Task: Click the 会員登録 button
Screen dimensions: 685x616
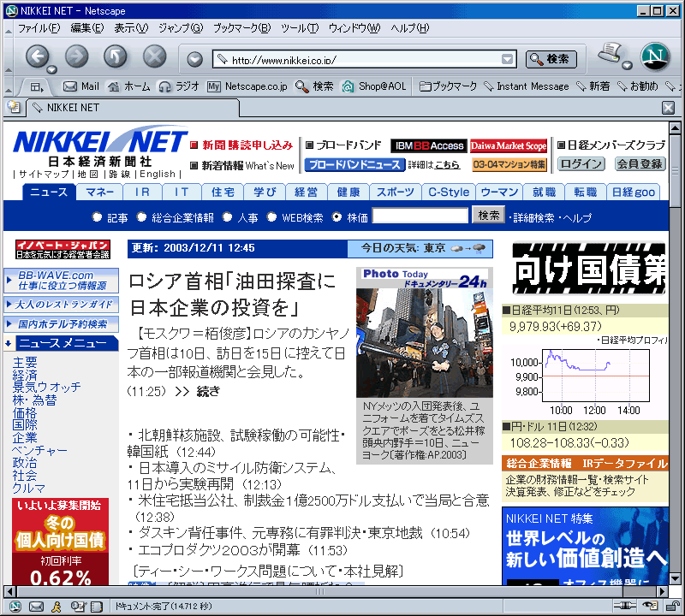Action: click(x=640, y=163)
